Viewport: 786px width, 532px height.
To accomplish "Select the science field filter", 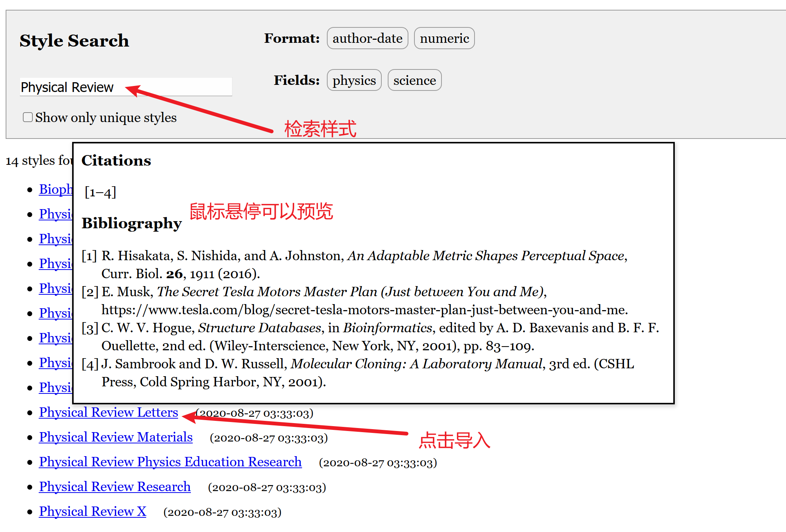I will [x=414, y=80].
